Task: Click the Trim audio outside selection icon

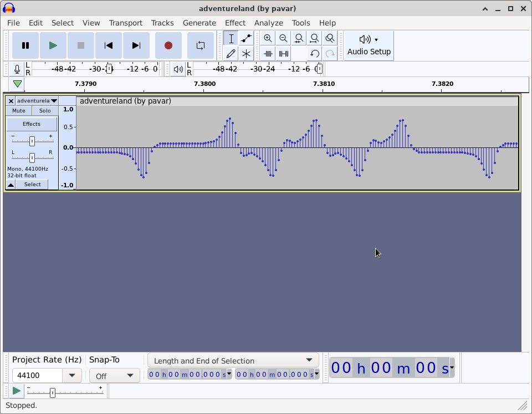Action: 268,54
